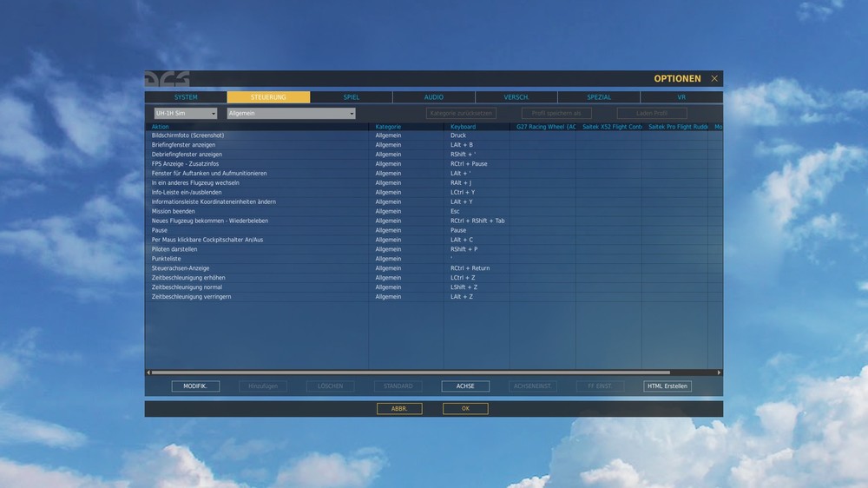This screenshot has width=868, height=488.
Task: Open the SPIEL tab
Action: tap(351, 97)
